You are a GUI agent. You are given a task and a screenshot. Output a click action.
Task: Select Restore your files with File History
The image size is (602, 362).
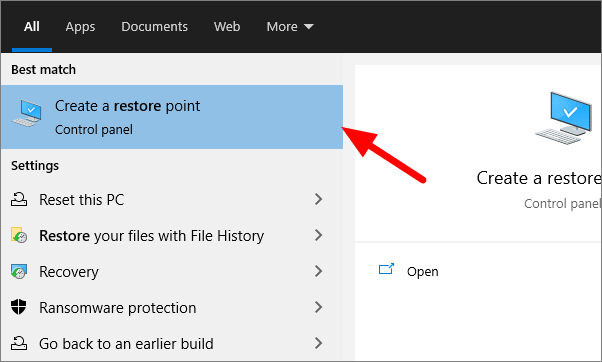point(172,236)
